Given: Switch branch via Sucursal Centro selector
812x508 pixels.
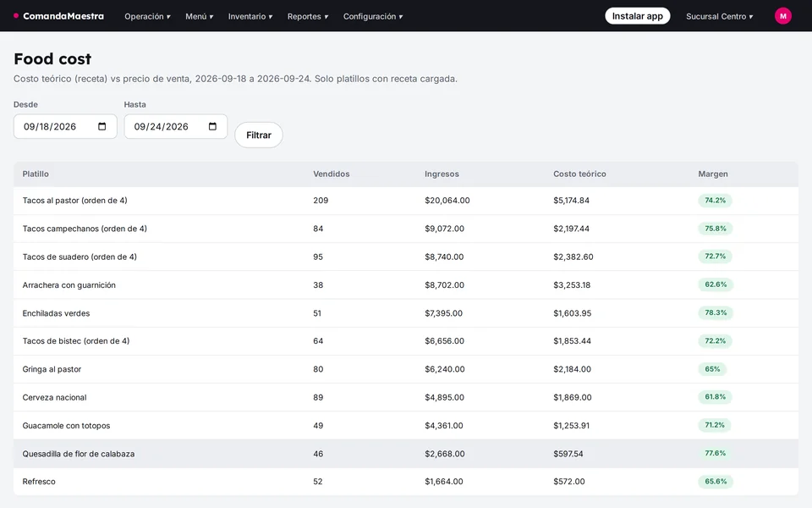Looking at the screenshot, I should 719,17.
